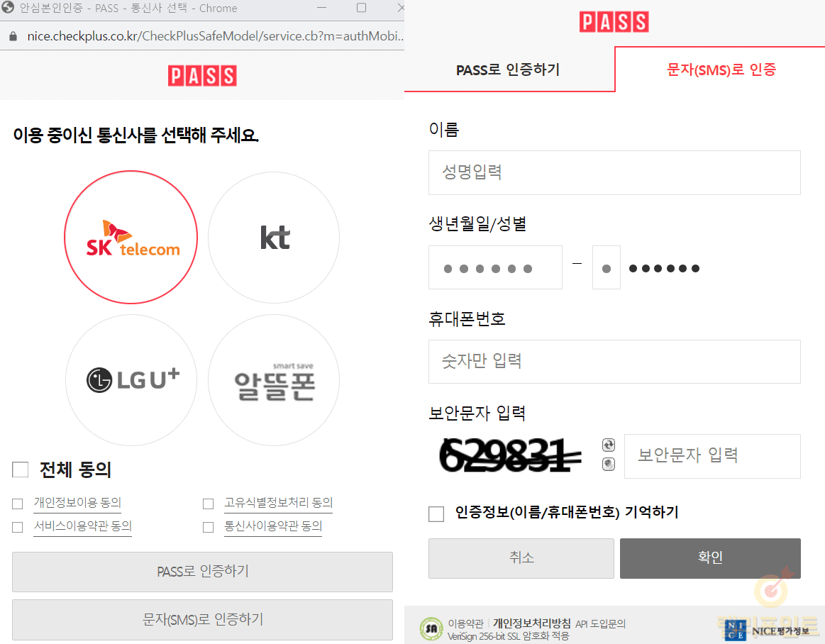Tick the 통신사이용약관 동의 checkbox
Screen dimensions: 825x644
click(208, 527)
